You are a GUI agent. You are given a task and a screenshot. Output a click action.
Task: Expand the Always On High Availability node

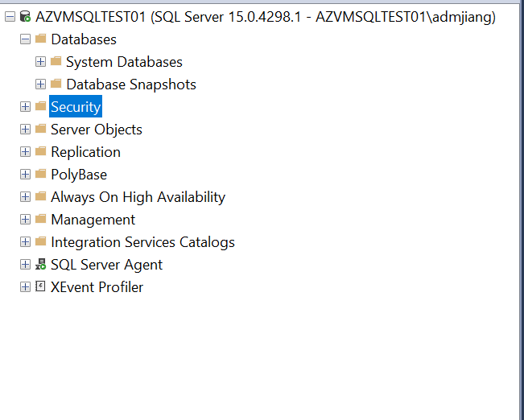tap(25, 196)
